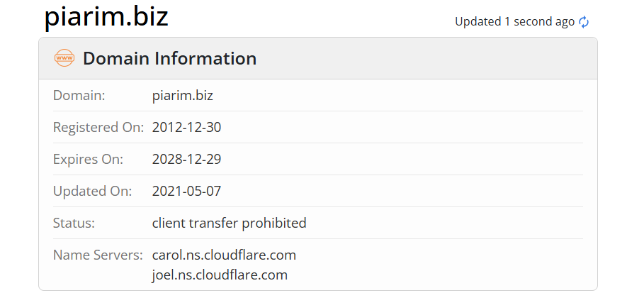Screen dimensions: 644x293
Task: Click the updated date 2021-05-07
Action: (x=186, y=191)
